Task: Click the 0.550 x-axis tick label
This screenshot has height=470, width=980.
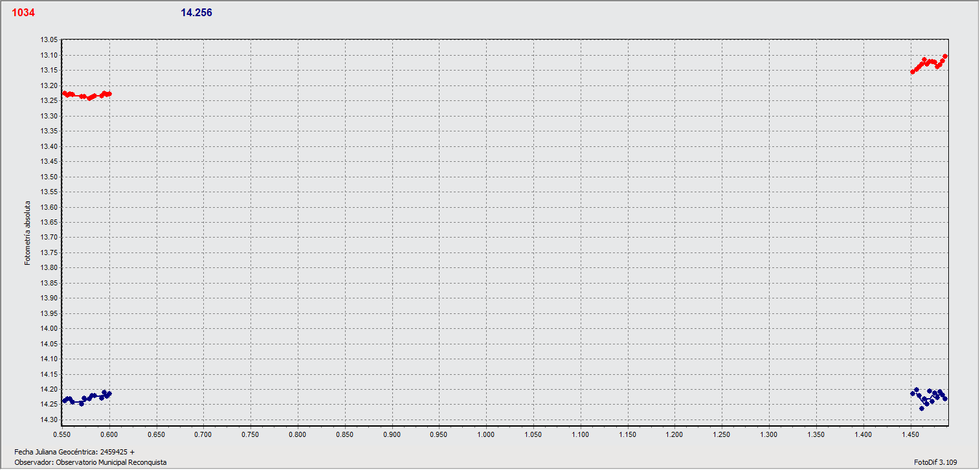Action: [62, 430]
